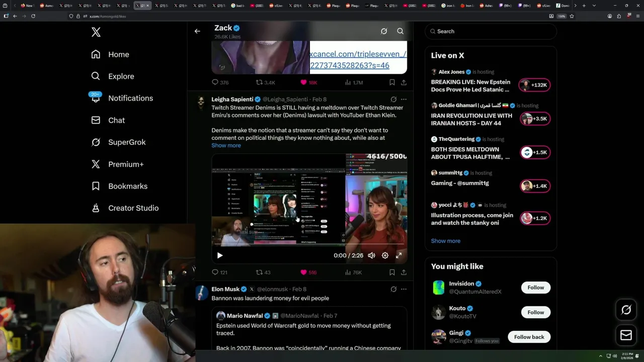Open Chat in the sidebar

pos(108,120)
